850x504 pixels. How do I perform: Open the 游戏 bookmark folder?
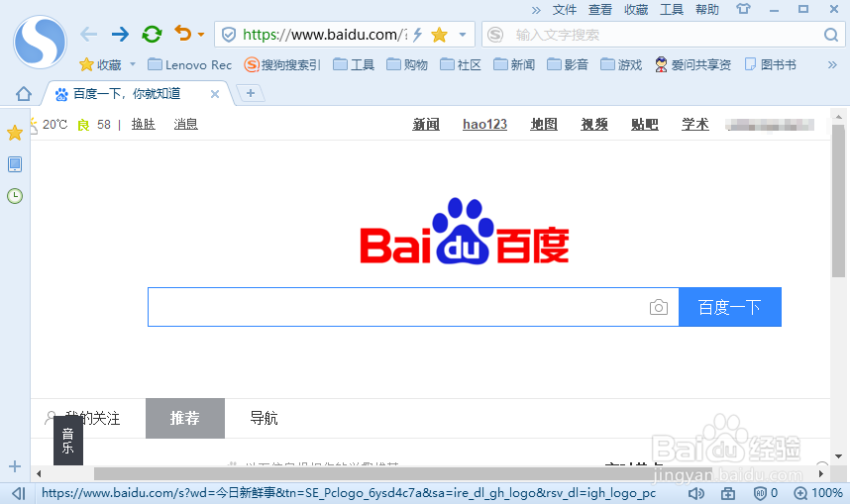(621, 65)
